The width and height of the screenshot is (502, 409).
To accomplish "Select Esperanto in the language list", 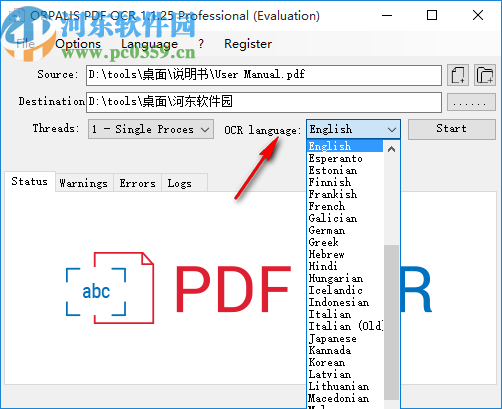I will 345,158.
